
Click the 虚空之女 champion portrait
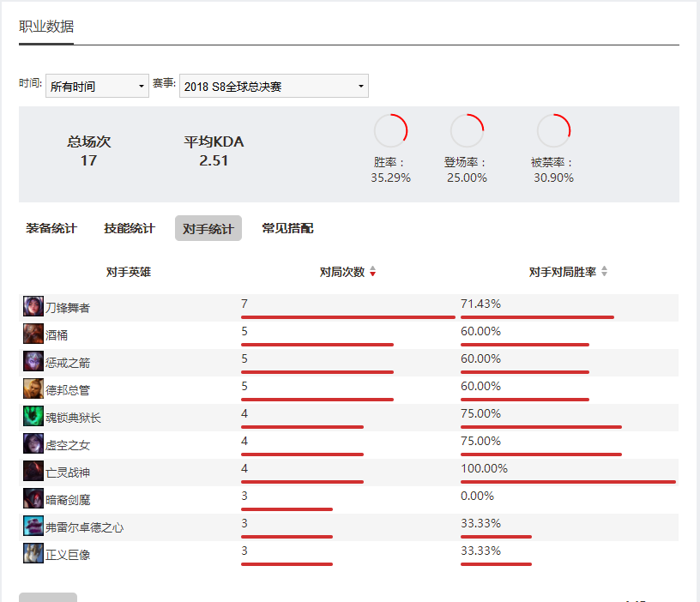click(32, 442)
